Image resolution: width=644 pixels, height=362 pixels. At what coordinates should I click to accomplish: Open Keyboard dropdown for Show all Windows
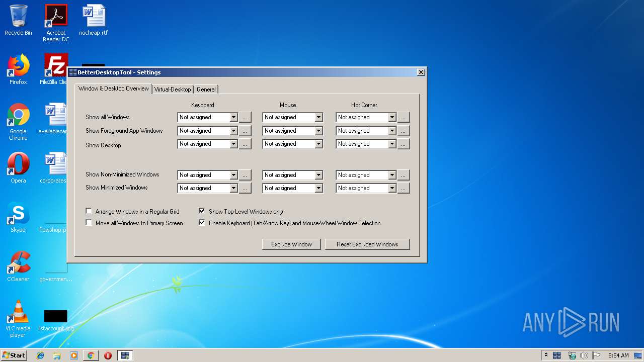233,117
